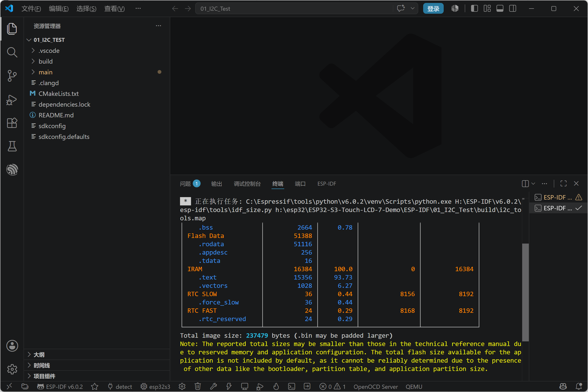This screenshot has width=588, height=392.
Task: Open dependencies.lock file
Action: tap(97, 104)
